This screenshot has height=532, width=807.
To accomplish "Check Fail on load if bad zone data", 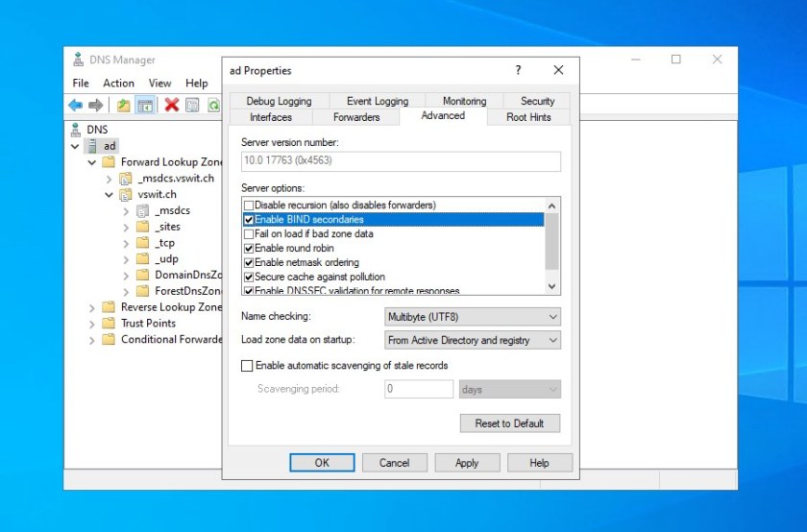I will (249, 233).
